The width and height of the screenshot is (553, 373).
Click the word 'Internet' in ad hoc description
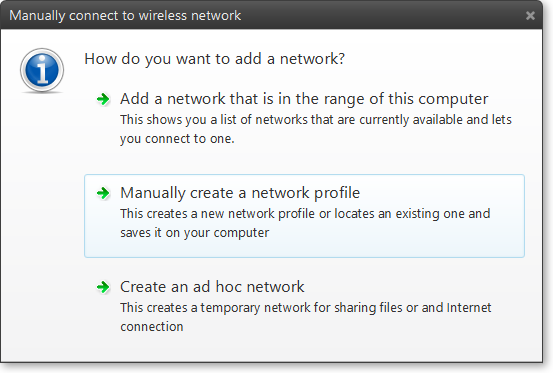[x=469, y=308]
